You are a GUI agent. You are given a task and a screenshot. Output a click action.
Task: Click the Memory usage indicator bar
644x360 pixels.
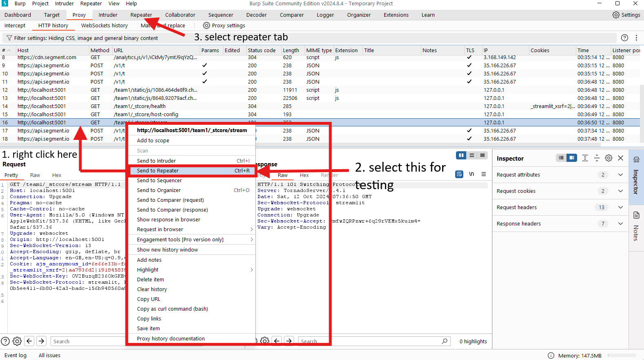pos(622,356)
